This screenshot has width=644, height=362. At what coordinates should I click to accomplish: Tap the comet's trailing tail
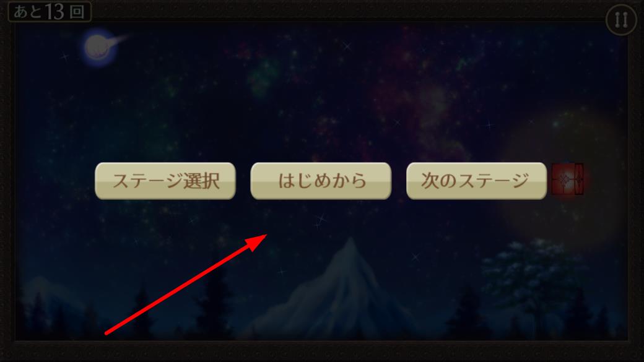tap(120, 40)
